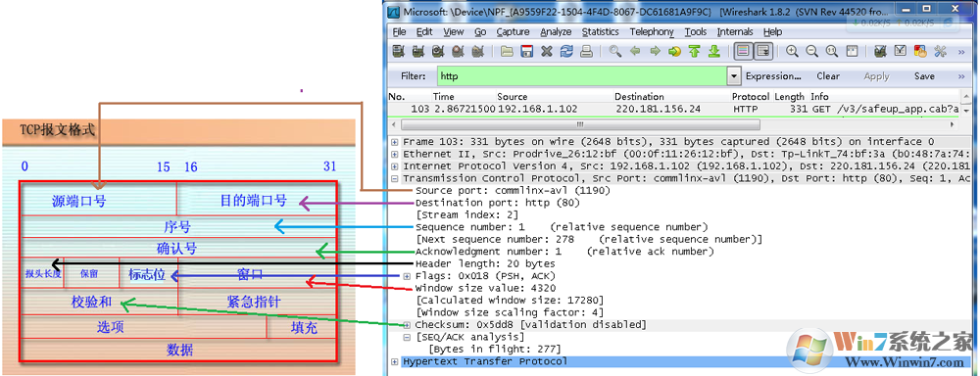This screenshot has height=376, width=980.
Task: Open the Statistics menu
Action: point(600,32)
